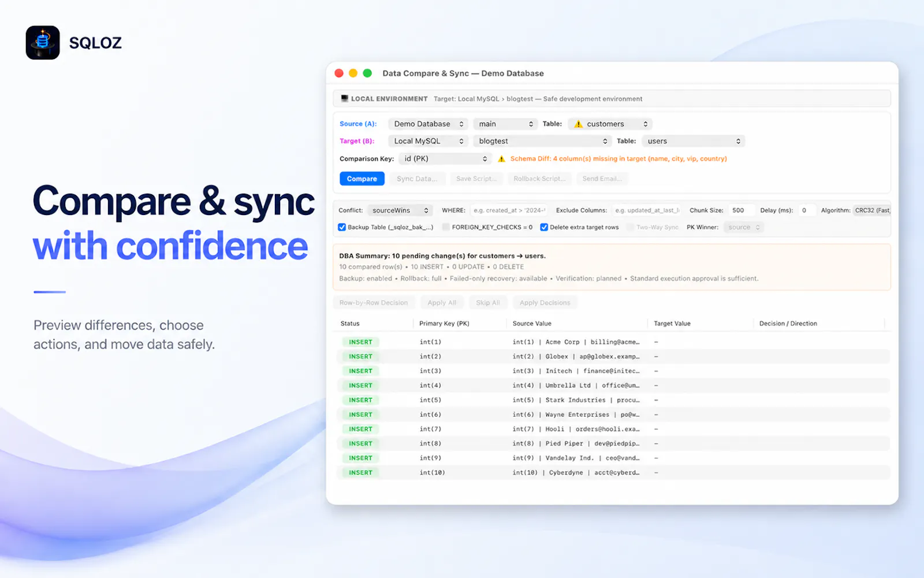The height and width of the screenshot is (578, 924).
Task: Click the Primary Key (PK) column header
Action: point(444,324)
